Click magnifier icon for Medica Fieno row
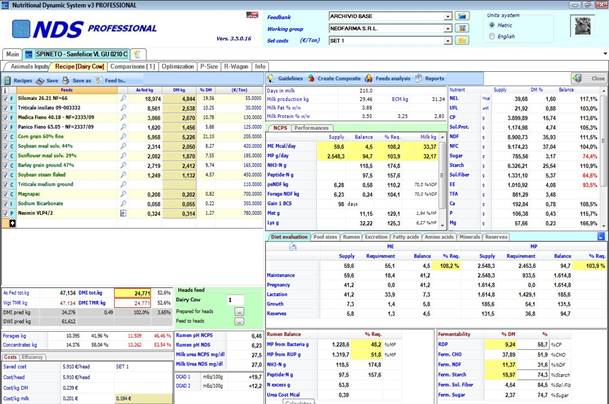The width and height of the screenshot is (609, 404). point(123,117)
